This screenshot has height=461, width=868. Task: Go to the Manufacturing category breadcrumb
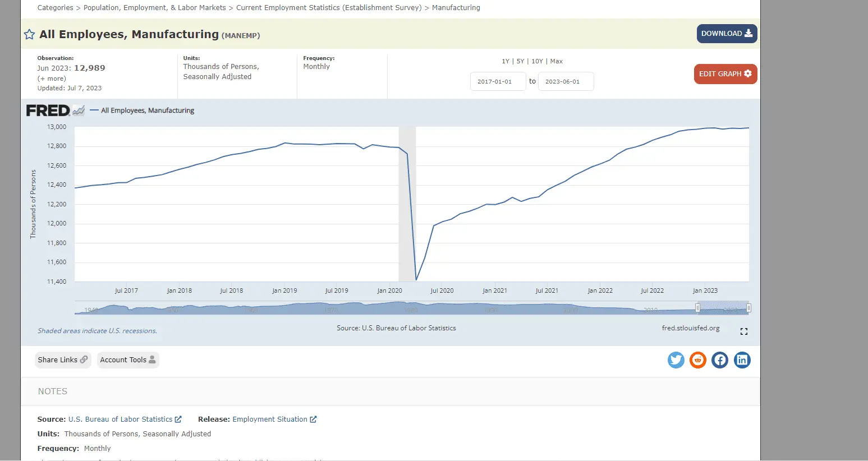click(x=456, y=8)
